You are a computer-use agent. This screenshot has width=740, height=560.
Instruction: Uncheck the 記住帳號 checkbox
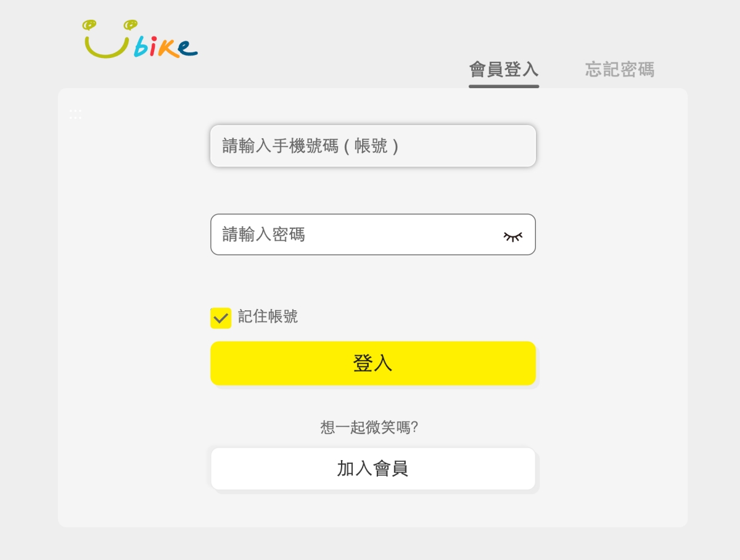(x=221, y=318)
